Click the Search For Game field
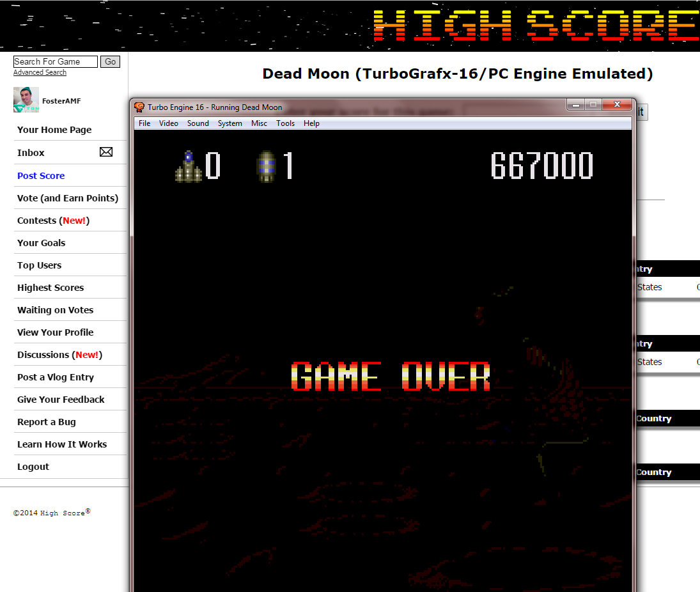 55,61
